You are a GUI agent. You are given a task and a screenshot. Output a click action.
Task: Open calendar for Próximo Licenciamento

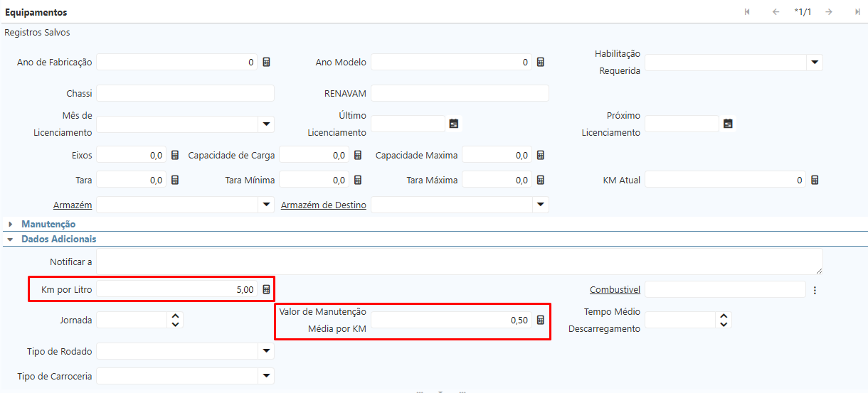pos(728,124)
